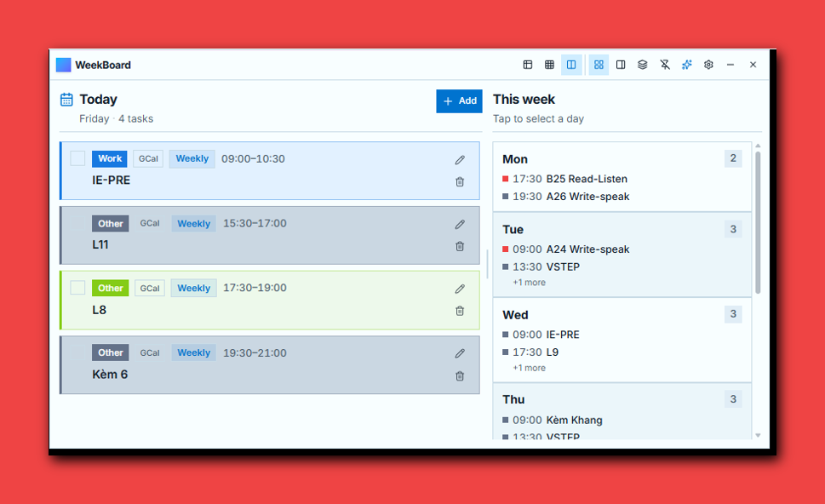
Task: Select the Tue day card header
Action: point(513,229)
